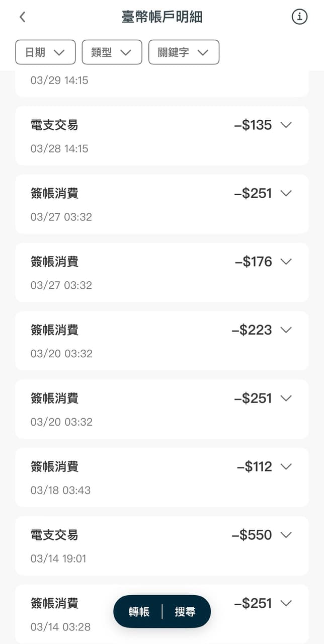Expand the 03/27 -$251 transaction chevron
Image resolution: width=324 pixels, height=644 pixels.
286,193
